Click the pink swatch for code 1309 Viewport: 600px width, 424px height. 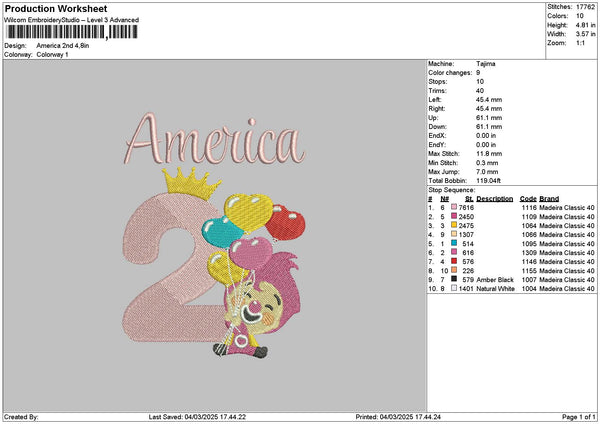(454, 253)
